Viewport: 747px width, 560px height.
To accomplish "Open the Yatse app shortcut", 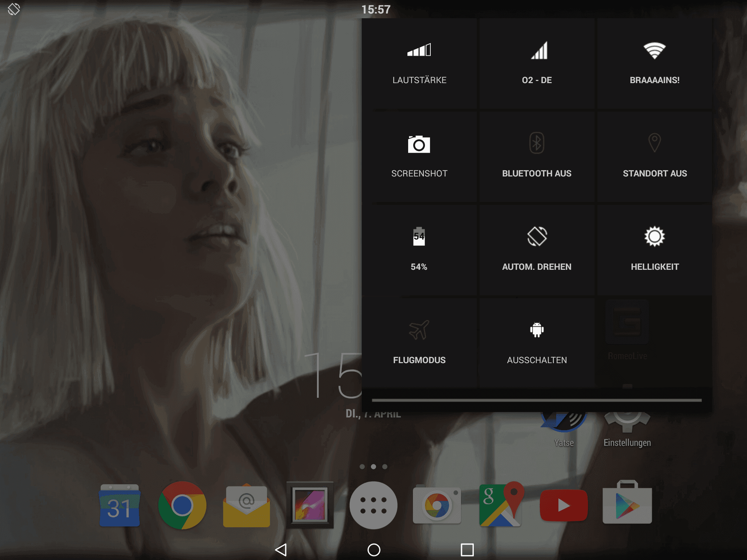I will [564, 430].
